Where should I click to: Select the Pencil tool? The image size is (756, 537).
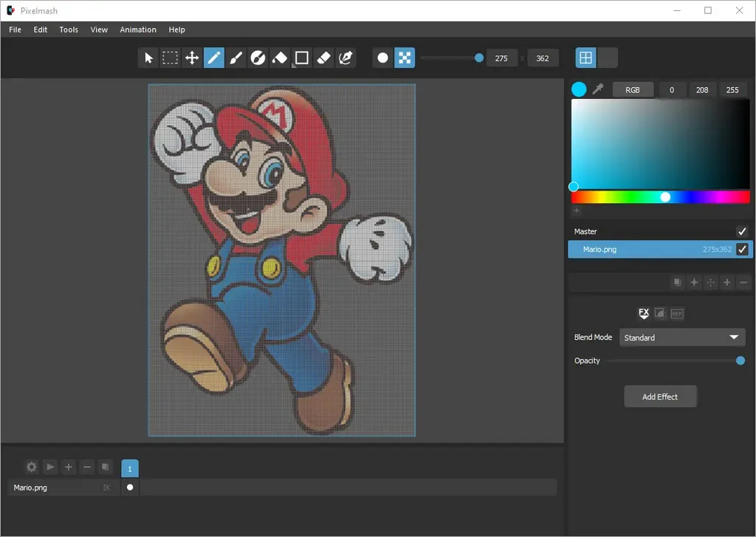point(214,58)
